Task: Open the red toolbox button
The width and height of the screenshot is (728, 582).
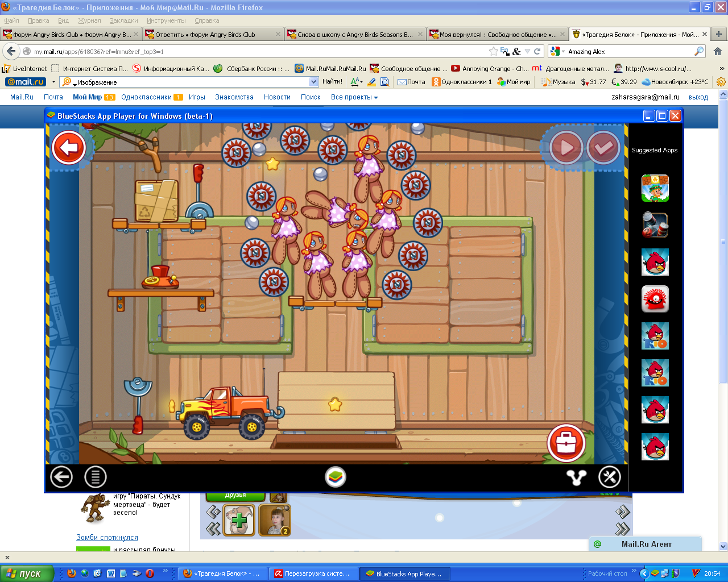Action: [566, 443]
